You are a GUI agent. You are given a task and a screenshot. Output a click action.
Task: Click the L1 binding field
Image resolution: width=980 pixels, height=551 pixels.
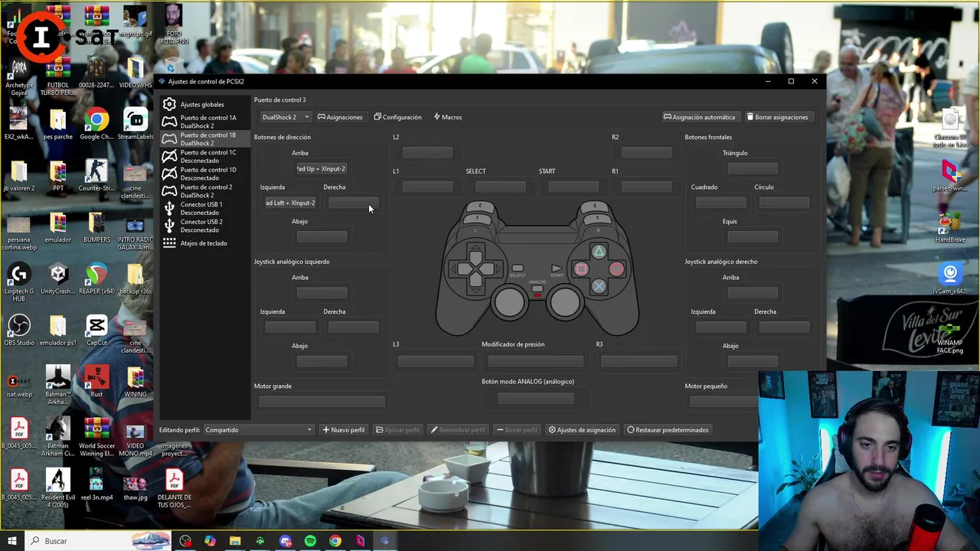427,187
